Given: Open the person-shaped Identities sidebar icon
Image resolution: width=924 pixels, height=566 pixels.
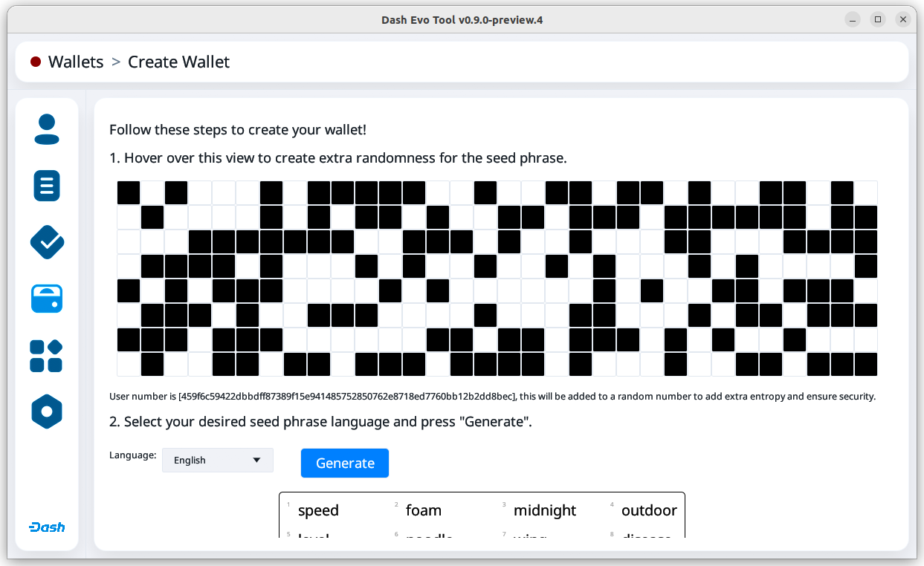Looking at the screenshot, I should pyautogui.click(x=47, y=129).
